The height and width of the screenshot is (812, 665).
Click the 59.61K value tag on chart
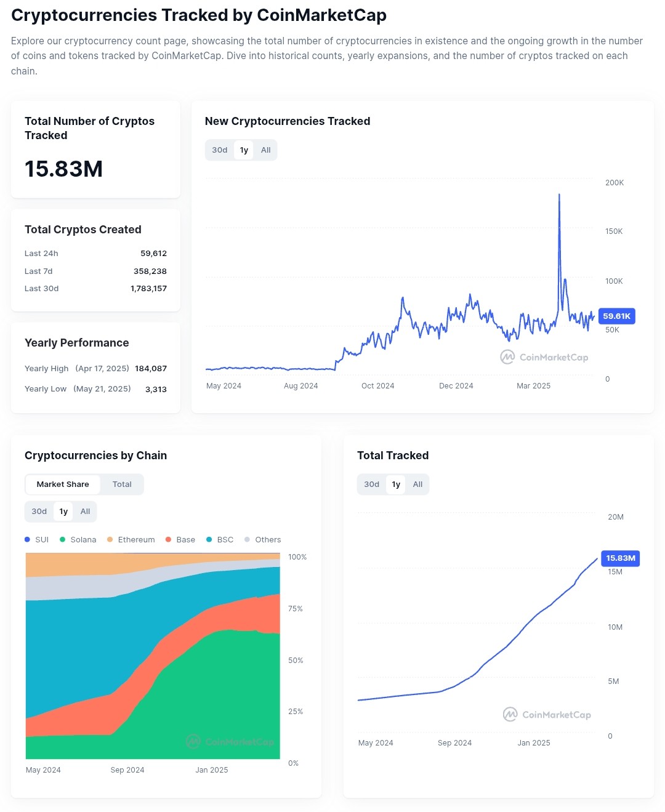(616, 316)
